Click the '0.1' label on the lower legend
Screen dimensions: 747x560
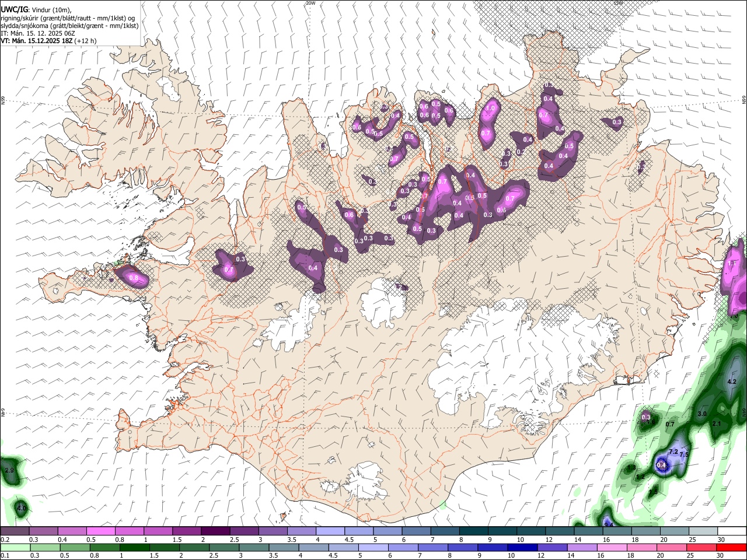pyautogui.click(x=5, y=556)
